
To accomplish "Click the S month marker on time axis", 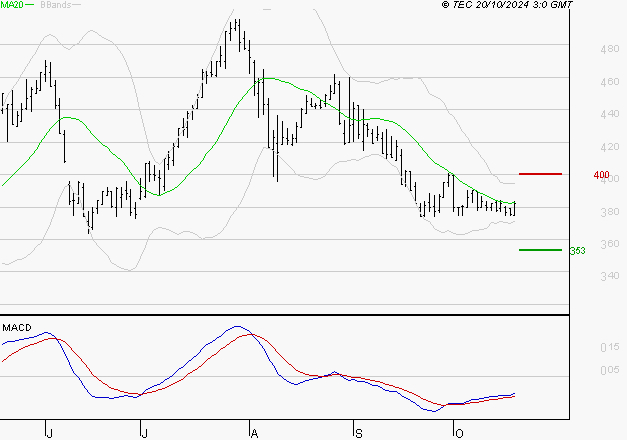I will (359, 434).
